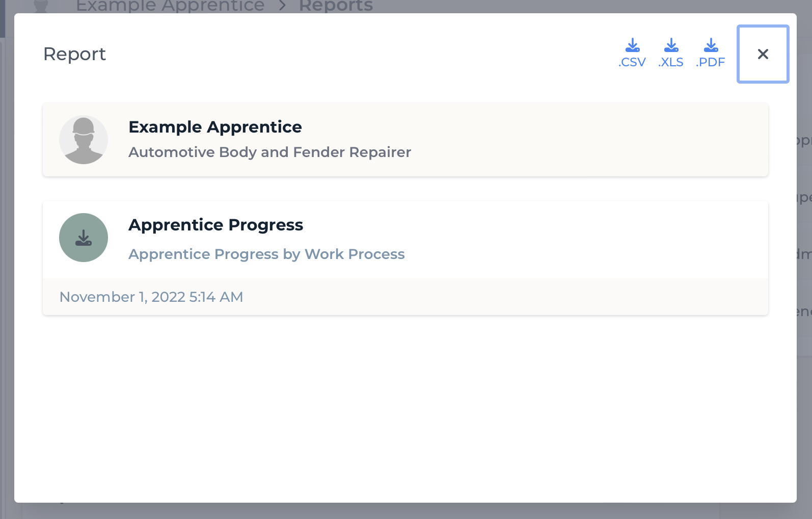Open the Apprentice Progress by Work Process link

pyautogui.click(x=266, y=254)
